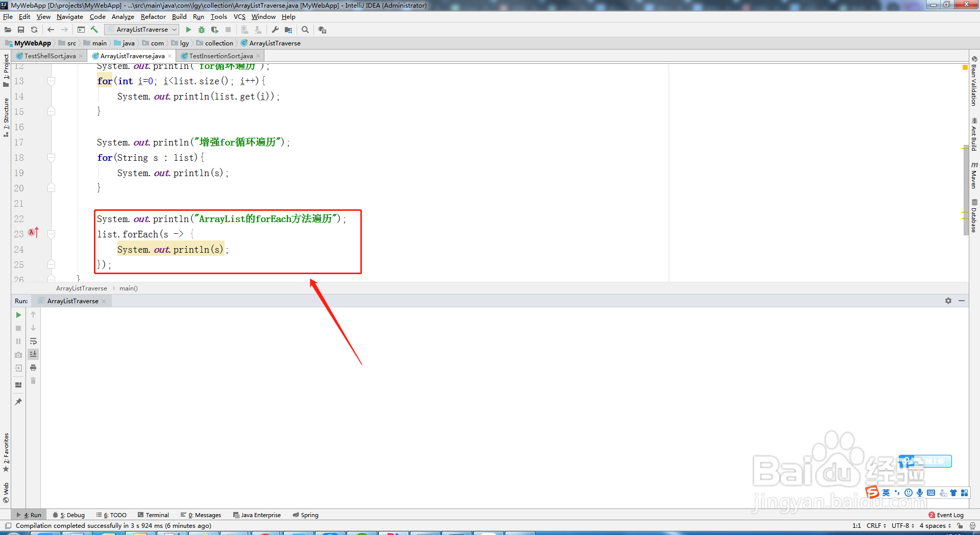Open the VCS menu
Screen dimensions: 980x535
[x=239, y=17]
